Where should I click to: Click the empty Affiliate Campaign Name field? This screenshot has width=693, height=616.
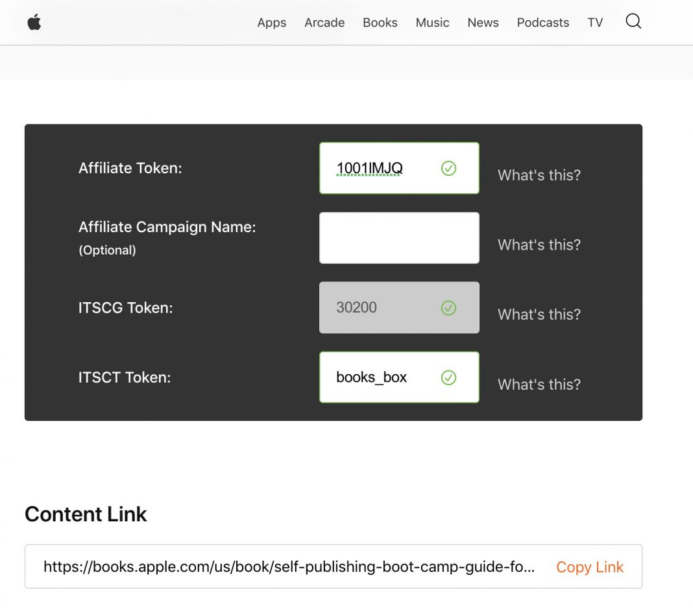click(x=399, y=238)
